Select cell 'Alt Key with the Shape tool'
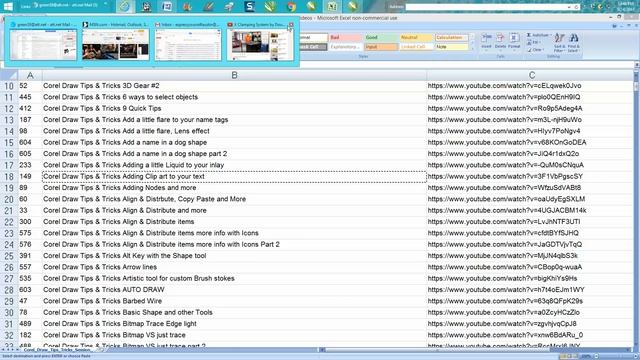Image resolution: width=640 pixels, height=360 pixels. coord(234,256)
